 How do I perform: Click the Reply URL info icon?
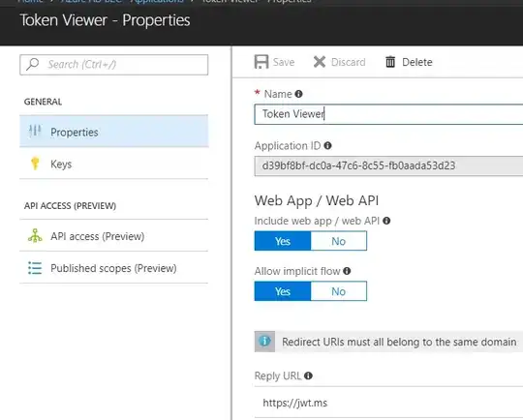(309, 375)
